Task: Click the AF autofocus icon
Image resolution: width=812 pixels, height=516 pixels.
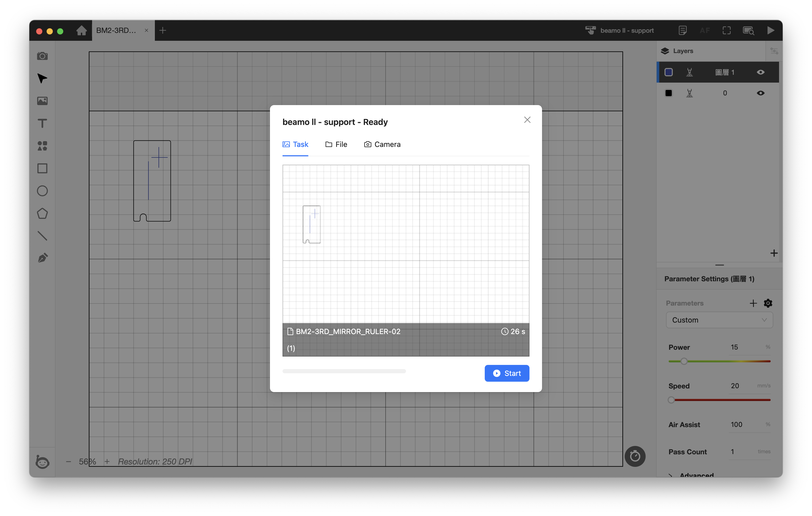Action: [x=704, y=30]
